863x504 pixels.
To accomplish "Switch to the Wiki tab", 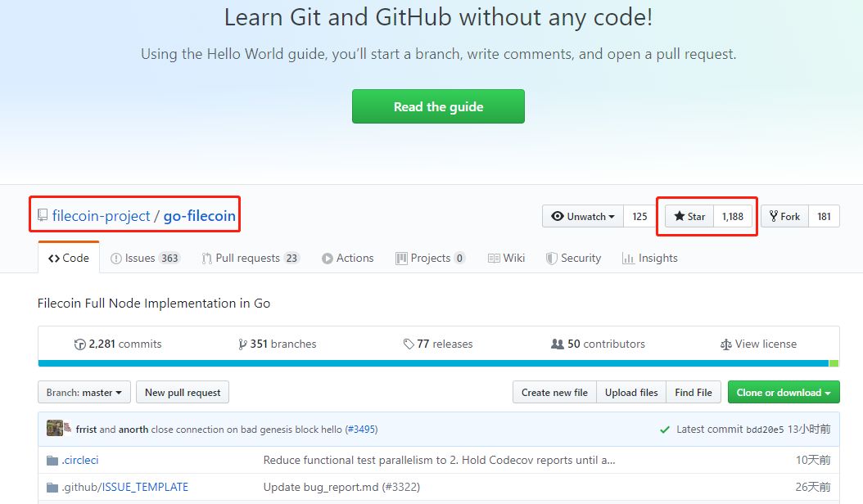I will point(506,258).
